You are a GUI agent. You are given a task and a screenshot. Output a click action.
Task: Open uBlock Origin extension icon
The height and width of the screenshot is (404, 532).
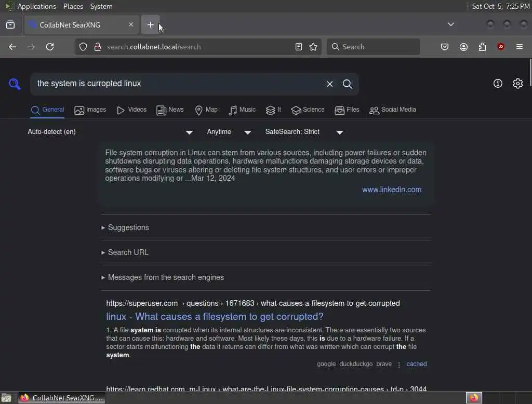501,47
